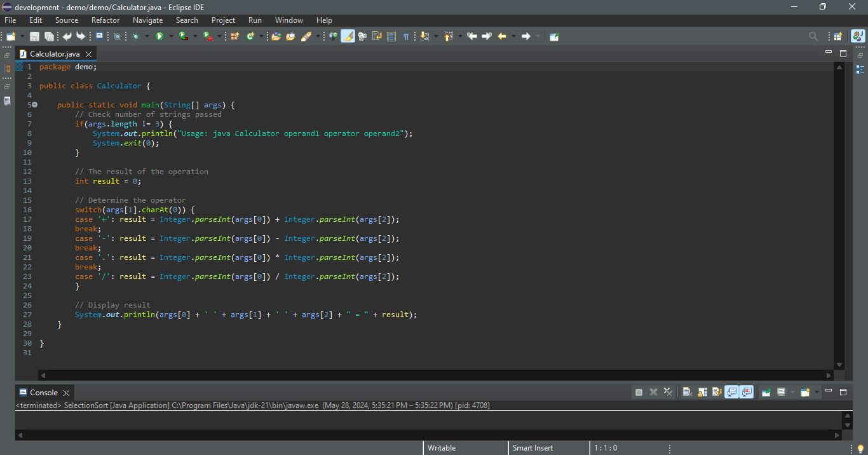The image size is (868, 455).
Task: Close the Console view tab
Action: [66, 393]
